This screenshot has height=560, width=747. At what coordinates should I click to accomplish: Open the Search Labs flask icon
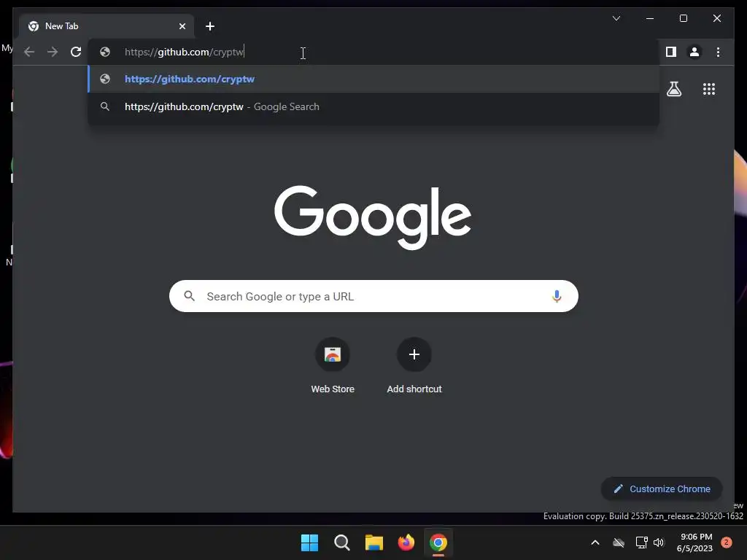[x=673, y=89]
